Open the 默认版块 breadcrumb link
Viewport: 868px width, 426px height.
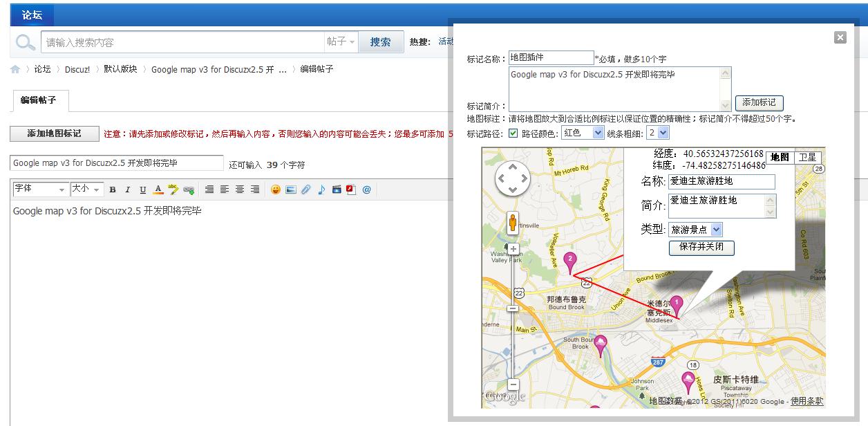120,69
